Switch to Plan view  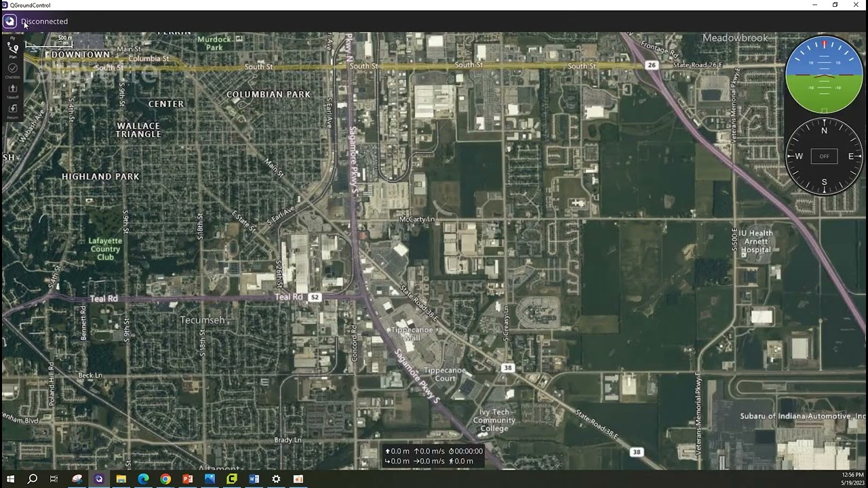[x=13, y=50]
